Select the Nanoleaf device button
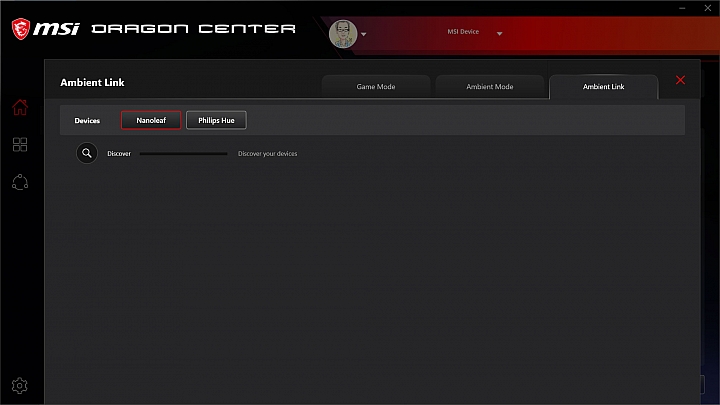The image size is (720, 405). click(151, 120)
